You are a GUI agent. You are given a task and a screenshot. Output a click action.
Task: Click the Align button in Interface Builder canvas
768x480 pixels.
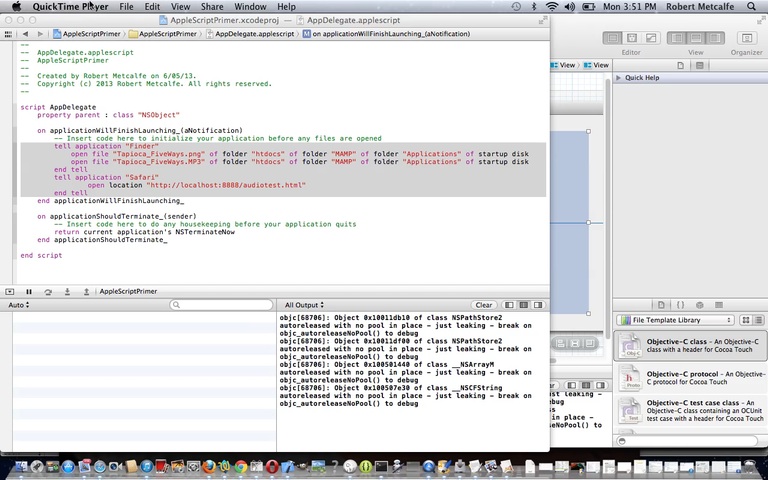point(560,343)
